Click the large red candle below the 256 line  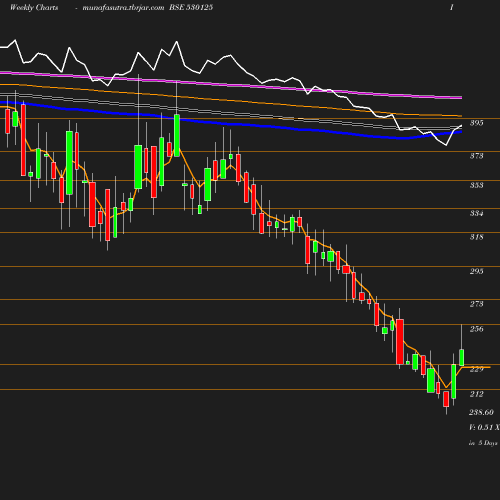400,342
